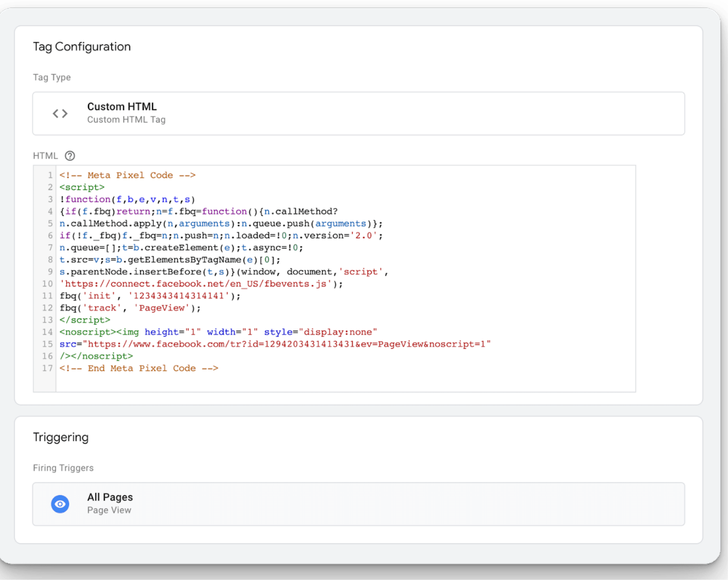Click line number 17 in the gutter

[47, 368]
